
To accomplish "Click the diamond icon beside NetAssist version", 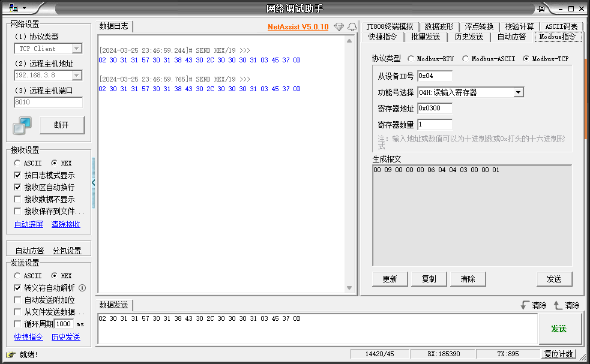I will (339, 27).
